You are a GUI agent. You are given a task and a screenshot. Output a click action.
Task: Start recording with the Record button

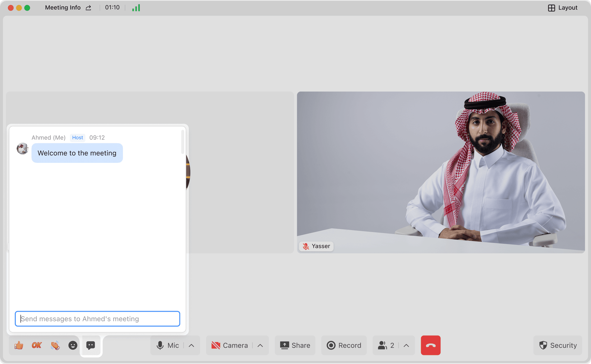coord(344,345)
